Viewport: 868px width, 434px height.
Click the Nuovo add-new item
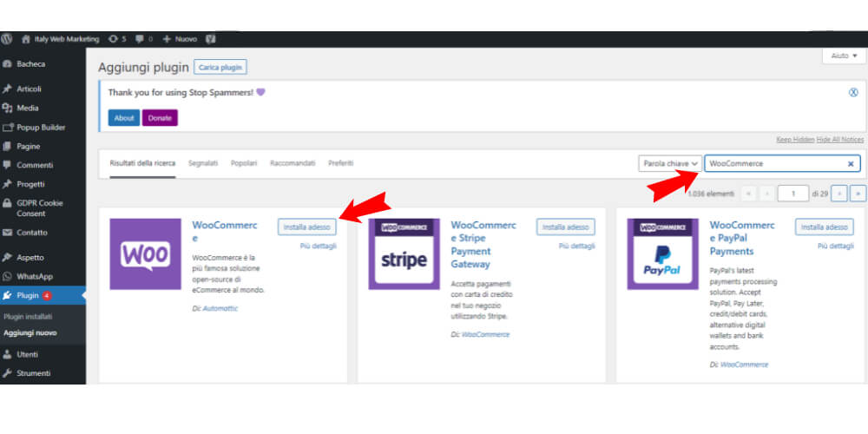click(180, 39)
